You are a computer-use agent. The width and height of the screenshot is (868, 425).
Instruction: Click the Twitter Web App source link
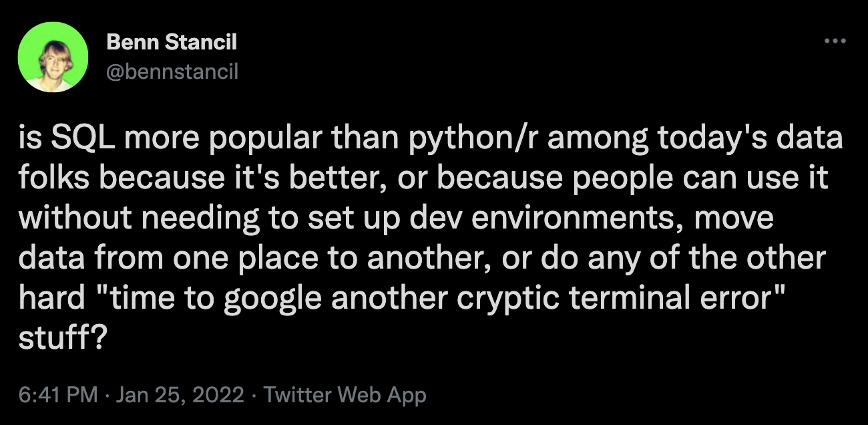coord(345,394)
